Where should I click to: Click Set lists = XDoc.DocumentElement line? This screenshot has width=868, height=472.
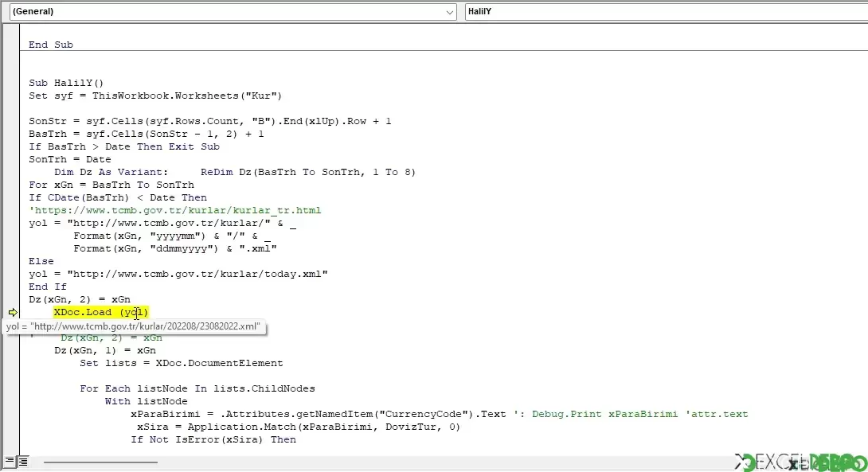pyautogui.click(x=181, y=363)
